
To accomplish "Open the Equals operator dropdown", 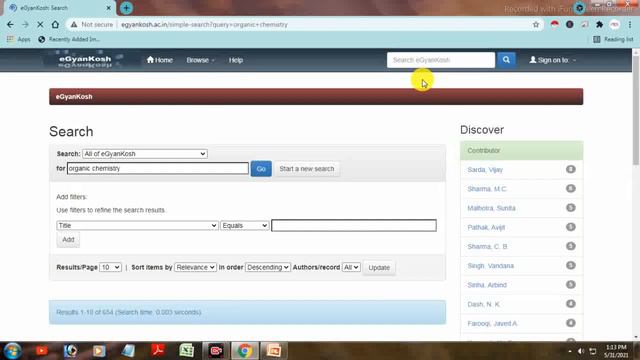I will [244, 225].
